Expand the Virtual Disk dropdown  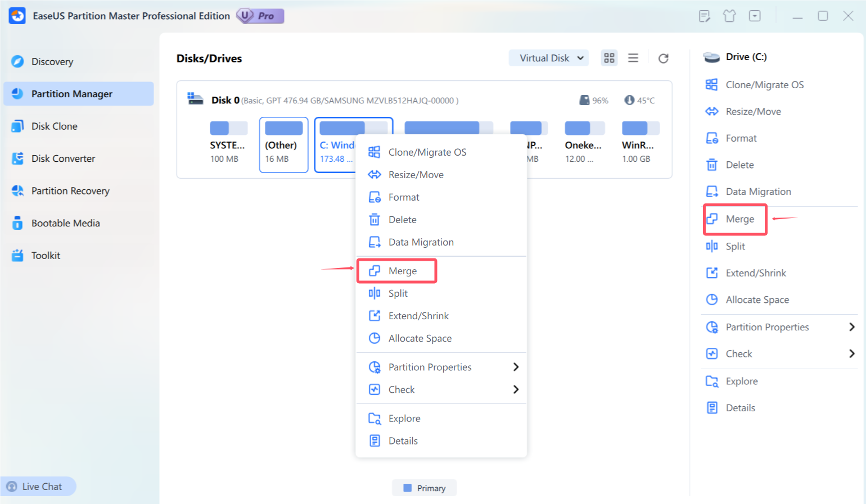549,58
